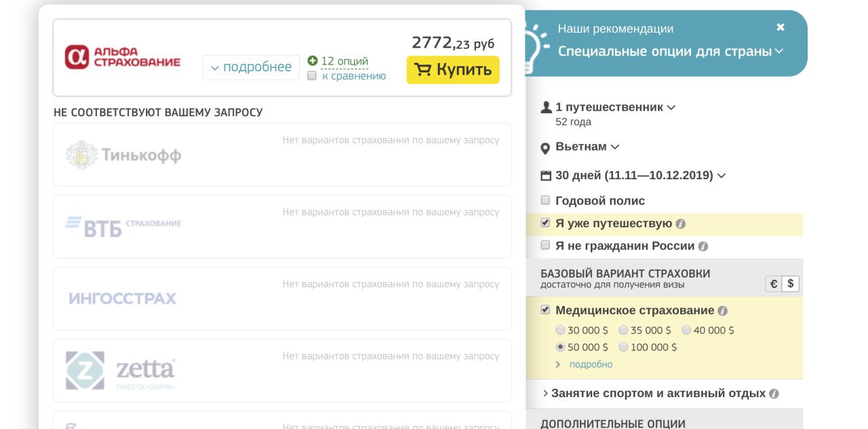Click НЕ СООТВЕТСТВУЮТ ВАШЕМУ ЗАПРОСУ heading

click(x=158, y=112)
